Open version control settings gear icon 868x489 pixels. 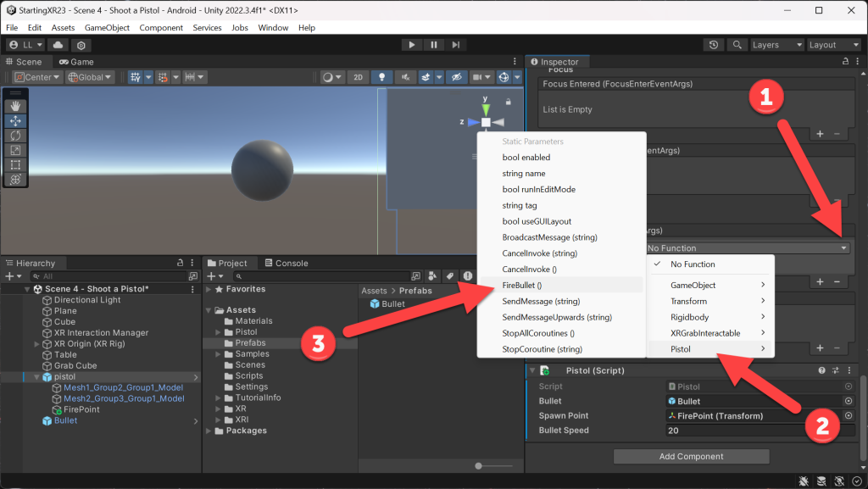(x=81, y=45)
